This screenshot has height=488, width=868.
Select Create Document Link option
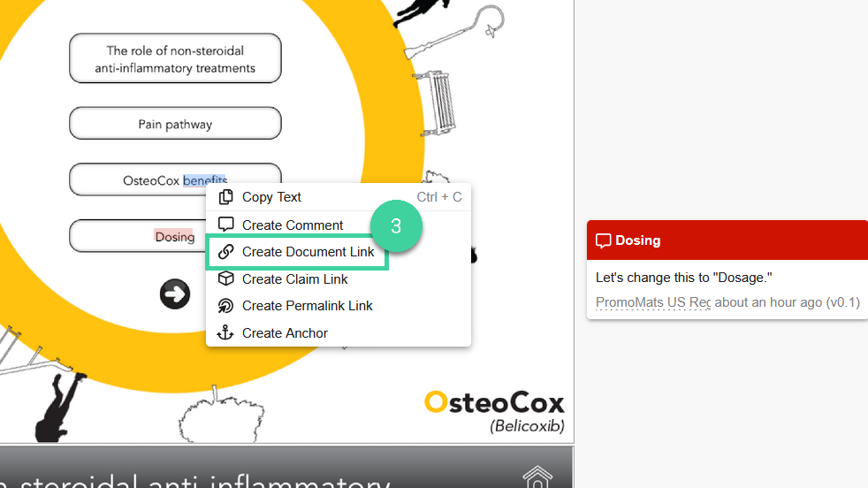(339, 252)
